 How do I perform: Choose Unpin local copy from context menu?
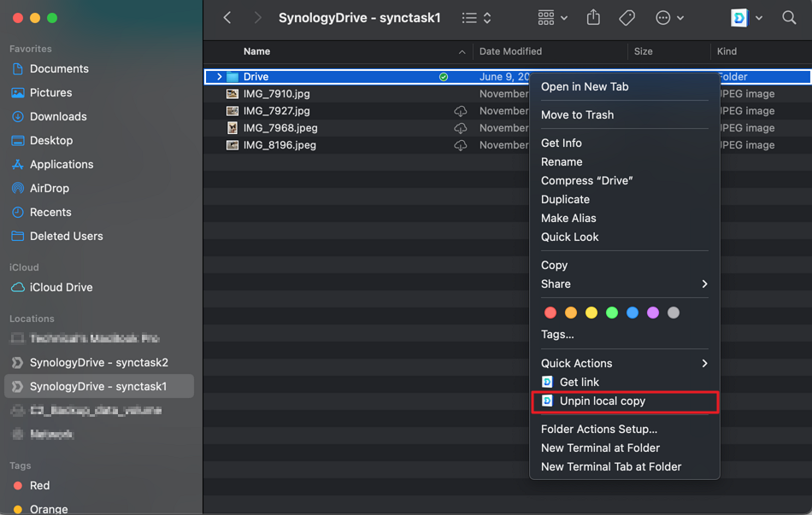point(602,401)
